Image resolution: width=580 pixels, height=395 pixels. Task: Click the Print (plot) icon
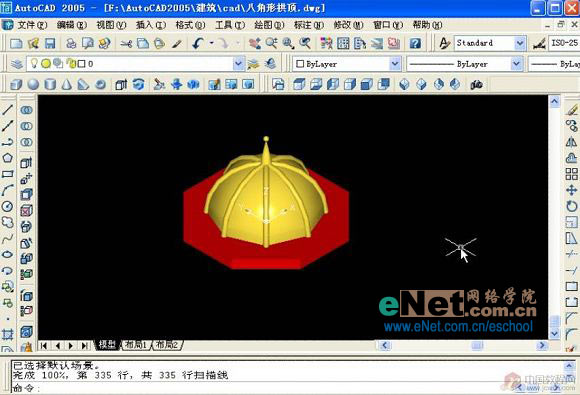click(71, 44)
